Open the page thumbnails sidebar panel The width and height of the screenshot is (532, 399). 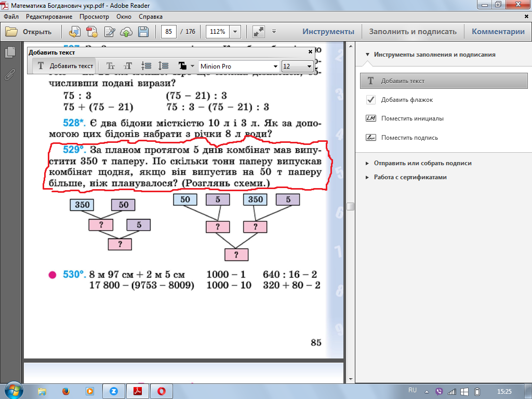pos(9,52)
